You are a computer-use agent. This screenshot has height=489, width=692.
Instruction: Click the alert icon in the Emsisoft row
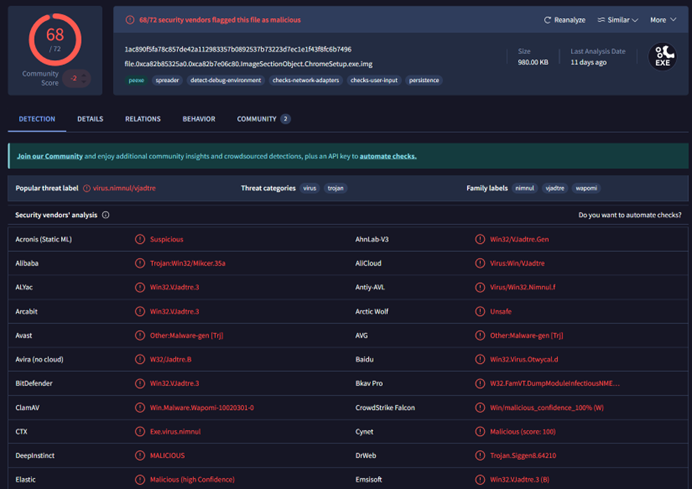click(480, 480)
